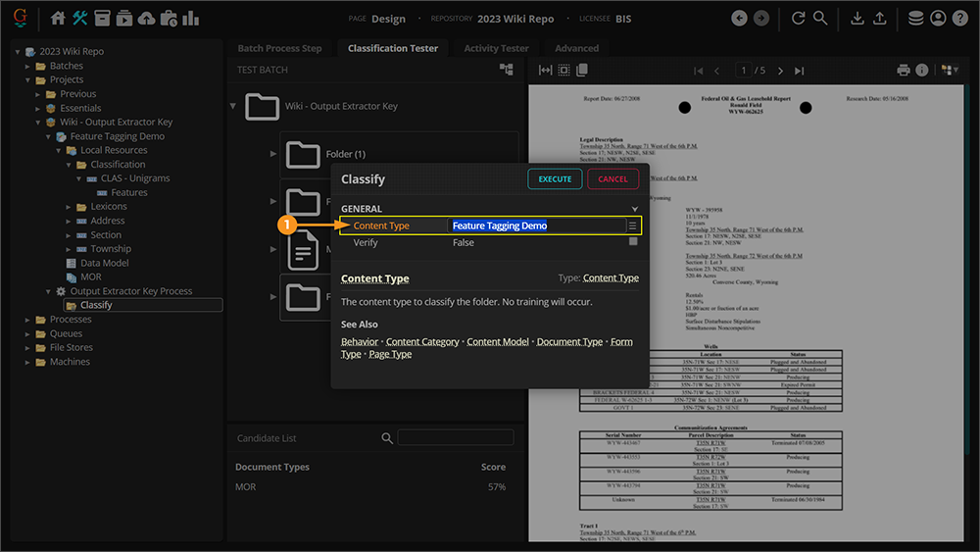This screenshot has height=552, width=980.
Task: Click the refresh icon in the top bar
Action: coord(798,19)
